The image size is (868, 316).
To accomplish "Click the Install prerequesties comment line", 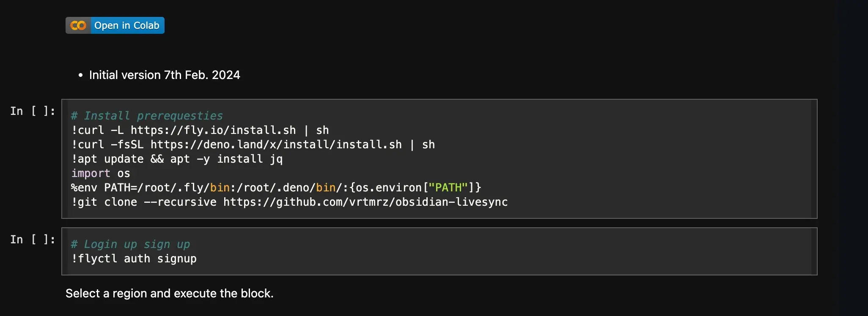I will click(x=147, y=116).
